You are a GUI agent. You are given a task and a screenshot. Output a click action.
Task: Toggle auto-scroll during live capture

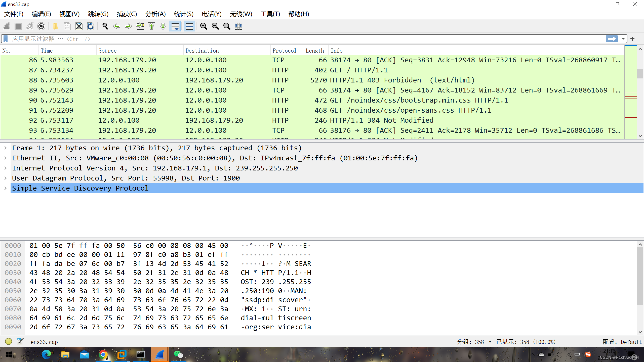175,26
